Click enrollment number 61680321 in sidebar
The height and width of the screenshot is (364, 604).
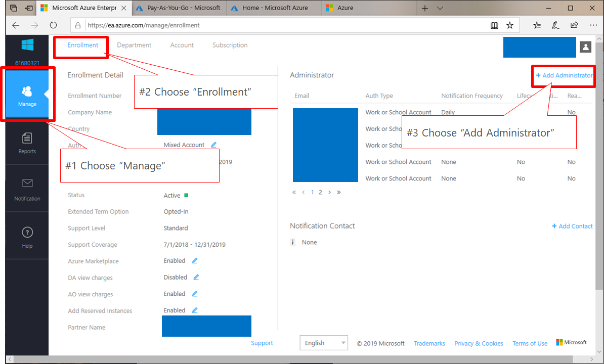click(27, 63)
